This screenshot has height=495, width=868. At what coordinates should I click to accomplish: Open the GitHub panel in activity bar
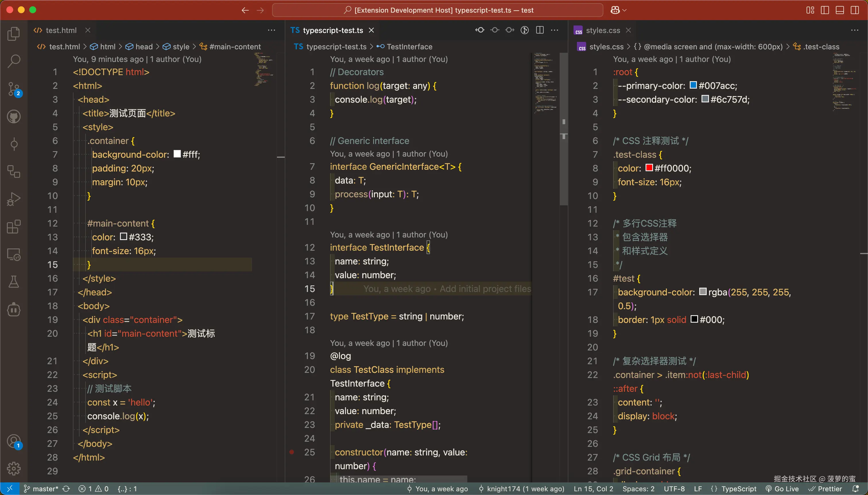(x=13, y=117)
